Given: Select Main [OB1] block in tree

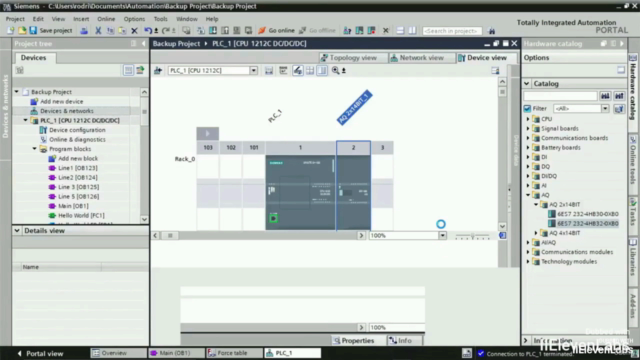Looking at the screenshot, I should click(x=73, y=206).
